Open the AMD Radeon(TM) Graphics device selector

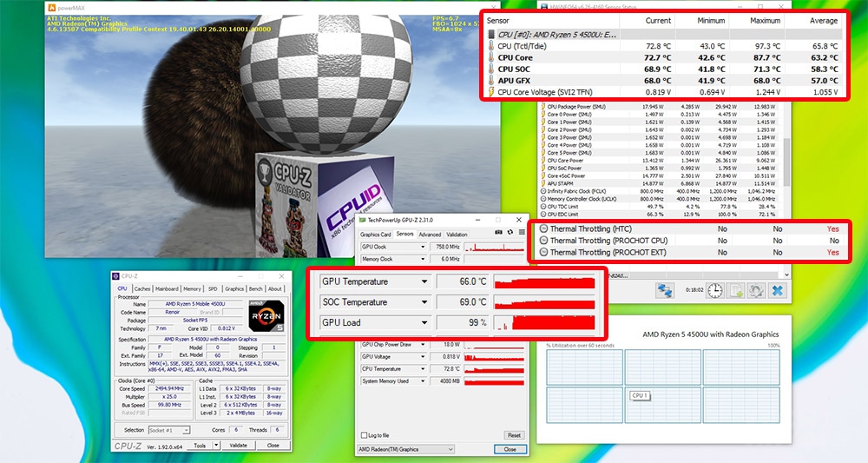[405, 449]
